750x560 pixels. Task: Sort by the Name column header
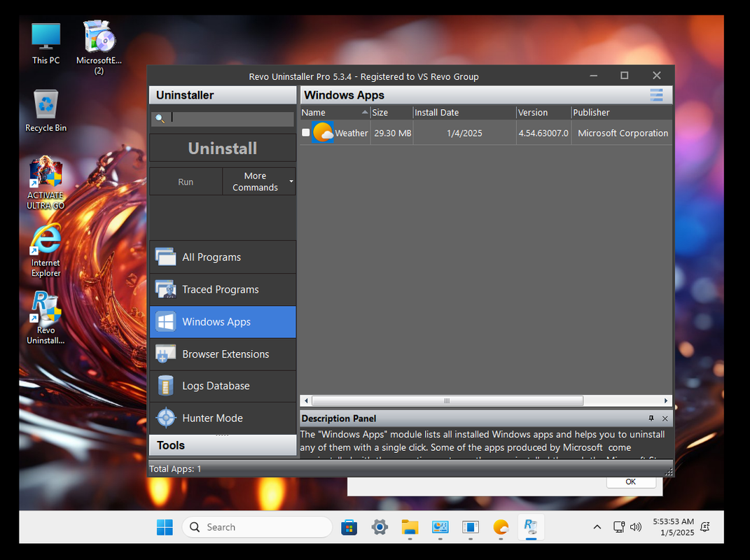coord(334,113)
